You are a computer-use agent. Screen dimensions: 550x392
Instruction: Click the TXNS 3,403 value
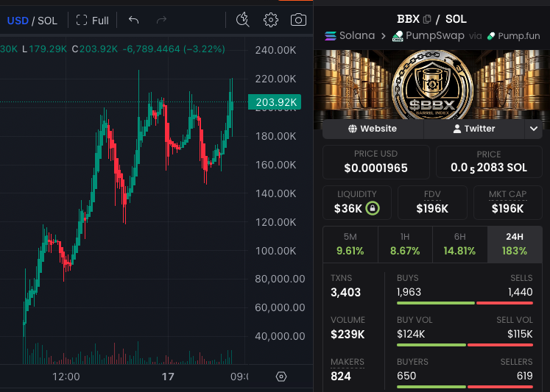[x=345, y=292]
